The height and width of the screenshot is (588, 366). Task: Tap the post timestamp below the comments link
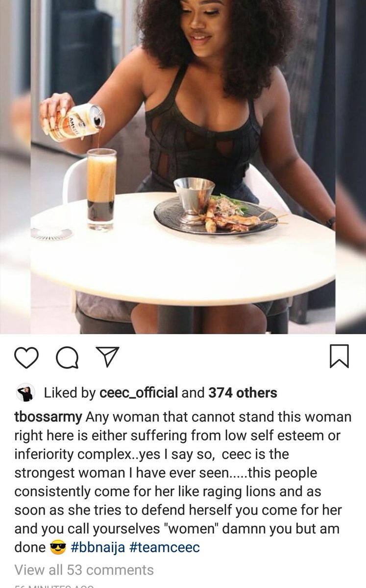(54, 585)
